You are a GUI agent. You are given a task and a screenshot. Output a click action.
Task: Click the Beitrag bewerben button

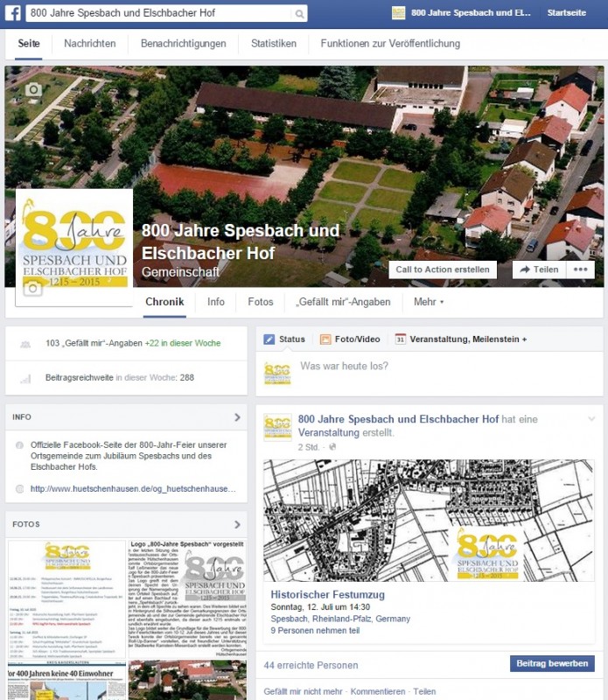click(x=552, y=663)
